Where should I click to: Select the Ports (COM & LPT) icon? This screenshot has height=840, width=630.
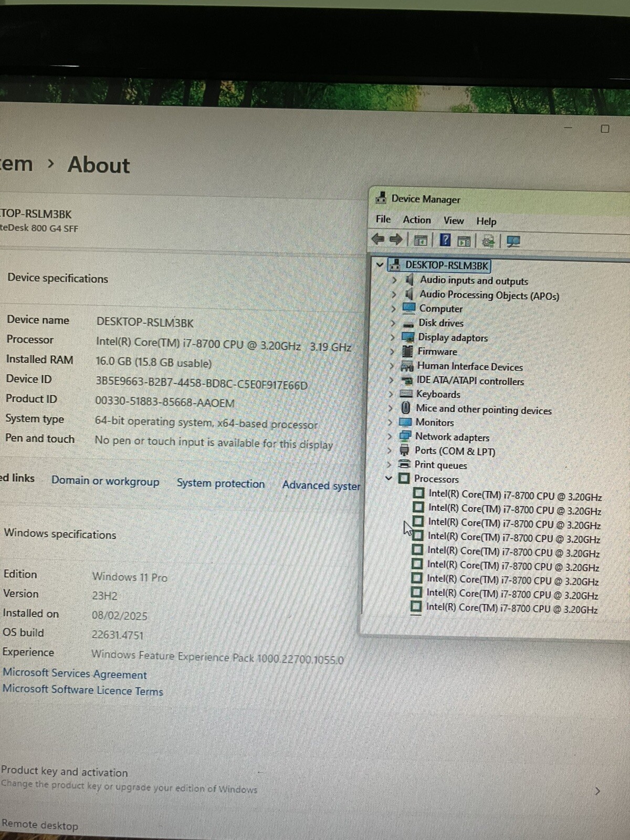click(405, 450)
